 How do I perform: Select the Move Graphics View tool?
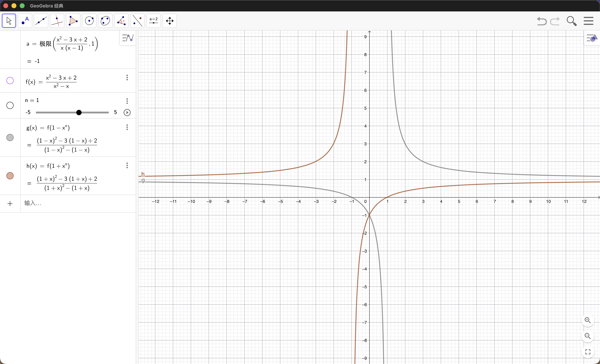tap(169, 21)
